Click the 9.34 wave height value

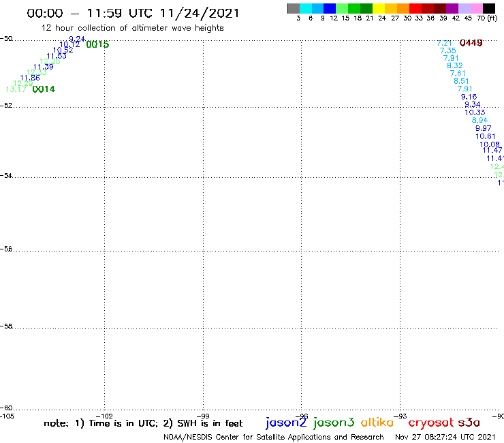(473, 104)
